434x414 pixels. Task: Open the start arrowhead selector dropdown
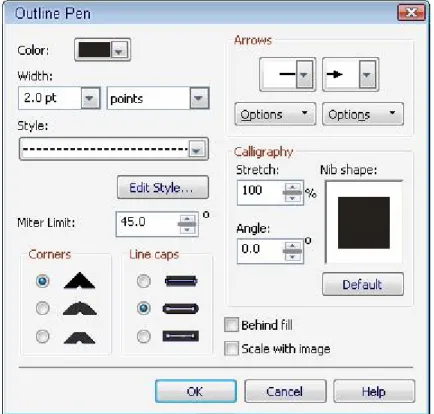304,74
